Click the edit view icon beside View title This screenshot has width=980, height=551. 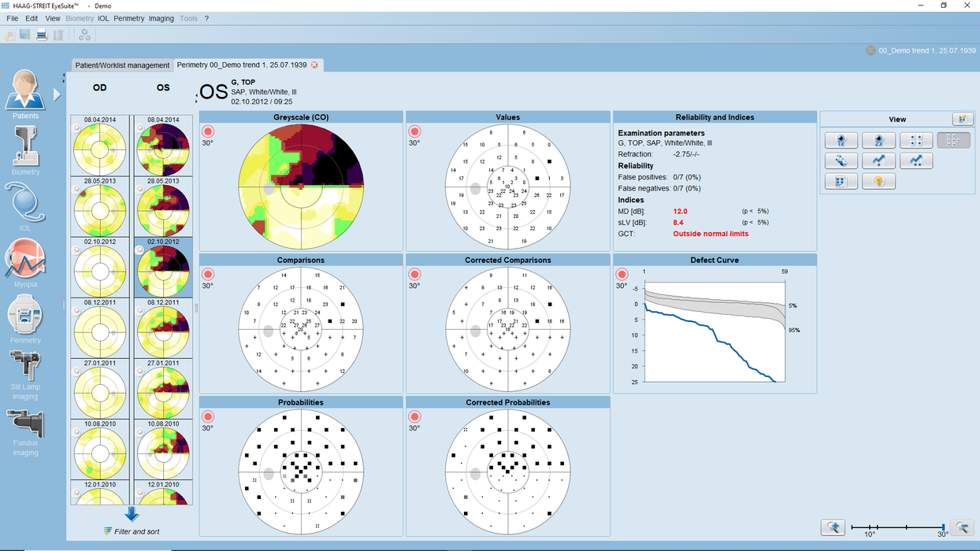point(962,119)
